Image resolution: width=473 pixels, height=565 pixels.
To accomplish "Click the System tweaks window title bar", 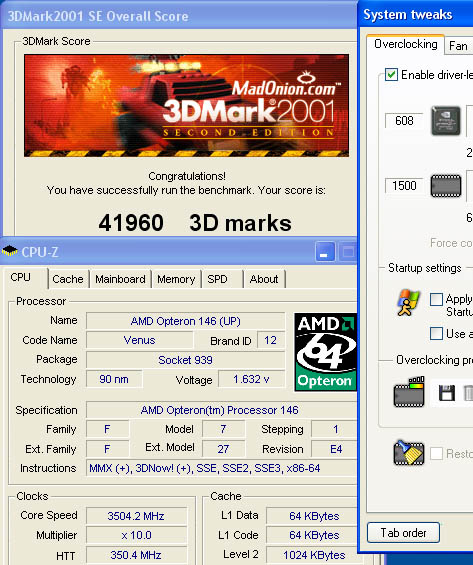I will (x=416, y=15).
